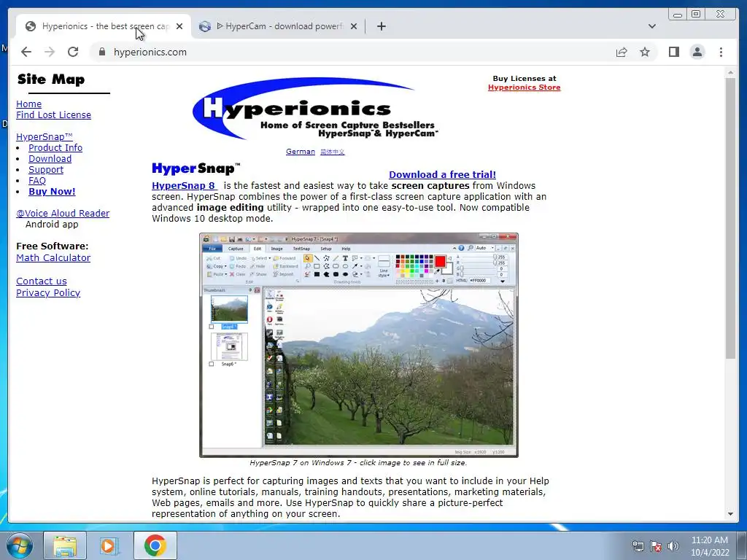Open the Privacy Policy link
The height and width of the screenshot is (560, 747).
click(48, 293)
